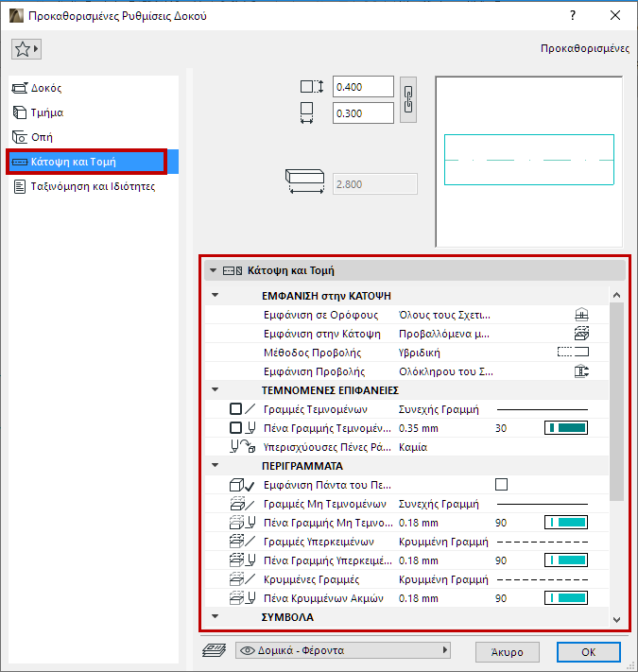The height and width of the screenshot is (672, 638).
Task: Click the Οπή hole icon
Action: [x=20, y=137]
